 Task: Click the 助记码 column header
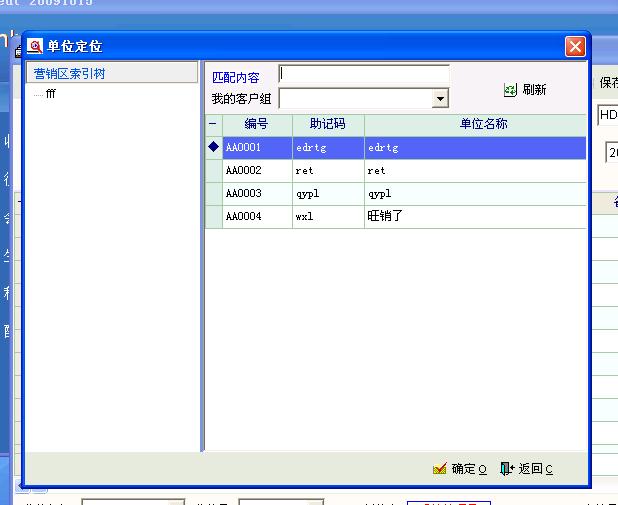point(328,124)
